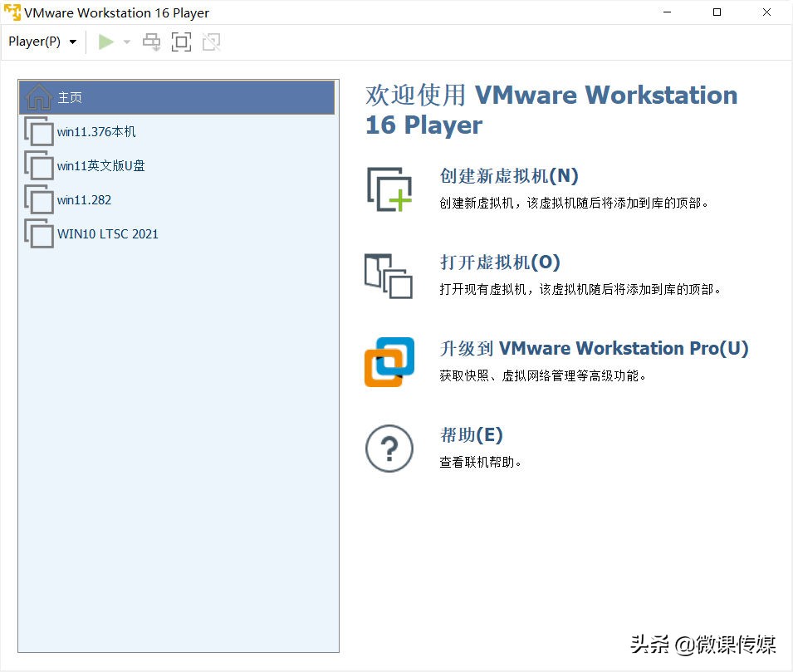This screenshot has height=672, width=793.
Task: Click the text 查看联机帮助。
Action: [481, 462]
